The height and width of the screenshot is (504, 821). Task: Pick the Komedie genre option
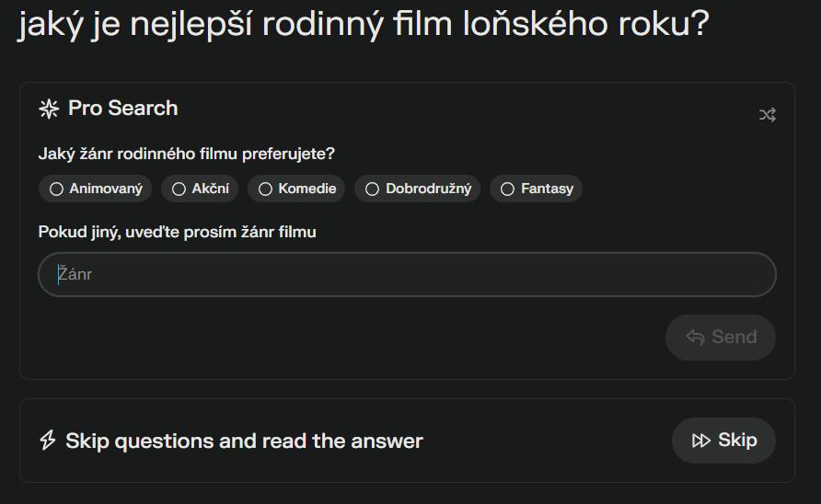point(296,189)
